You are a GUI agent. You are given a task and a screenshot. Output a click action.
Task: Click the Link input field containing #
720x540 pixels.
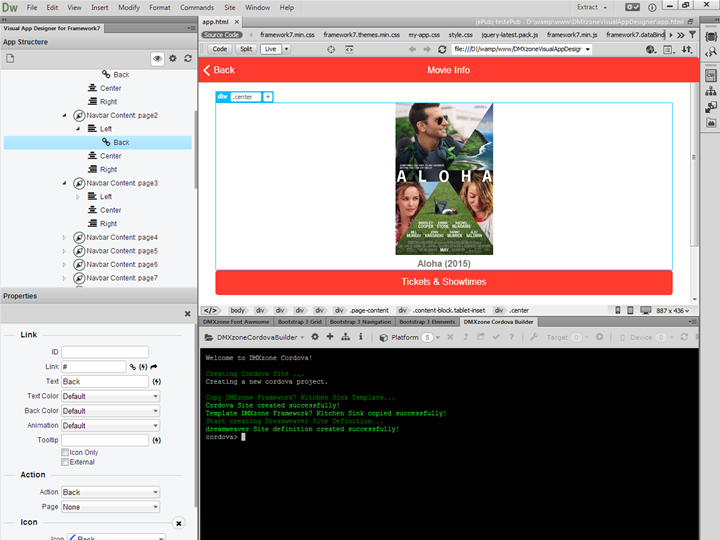click(94, 366)
